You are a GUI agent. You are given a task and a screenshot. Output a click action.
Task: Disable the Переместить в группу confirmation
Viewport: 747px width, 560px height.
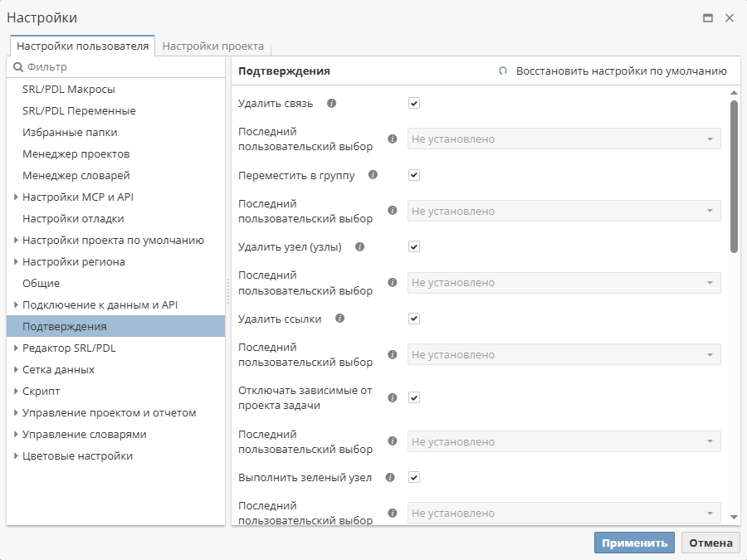click(x=413, y=175)
